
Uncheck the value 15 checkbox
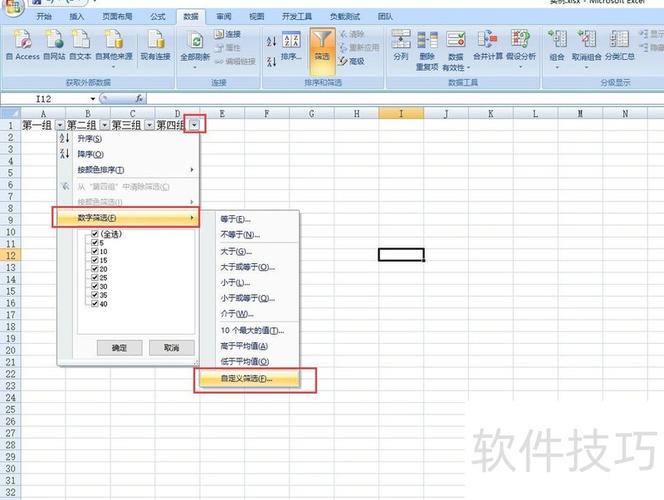[95, 260]
